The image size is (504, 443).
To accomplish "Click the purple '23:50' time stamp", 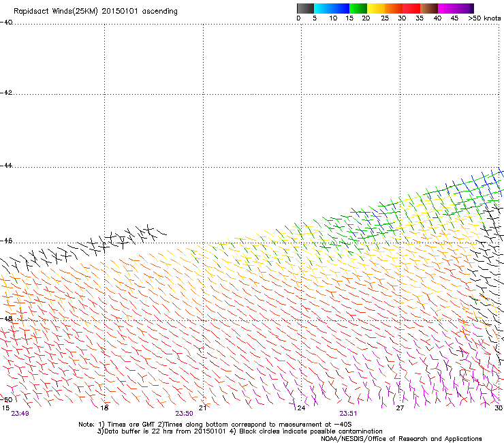I will tap(184, 414).
